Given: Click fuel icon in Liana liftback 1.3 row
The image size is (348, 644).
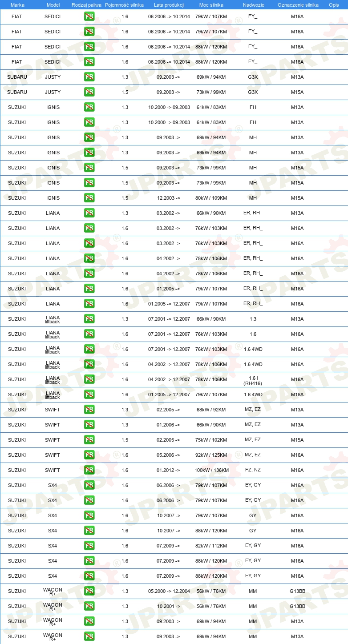Looking at the screenshot, I should click(89, 319).
